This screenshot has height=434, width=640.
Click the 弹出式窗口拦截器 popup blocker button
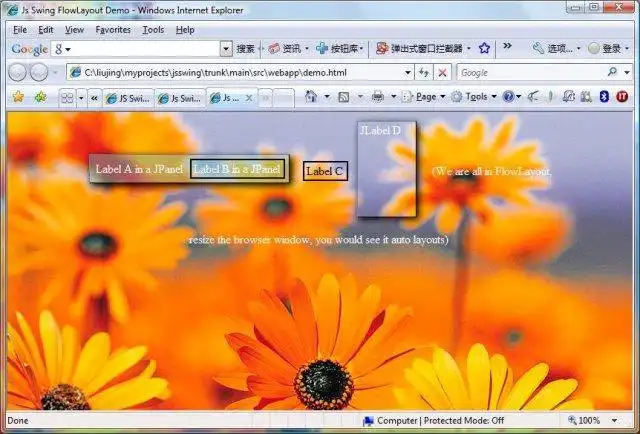423,49
